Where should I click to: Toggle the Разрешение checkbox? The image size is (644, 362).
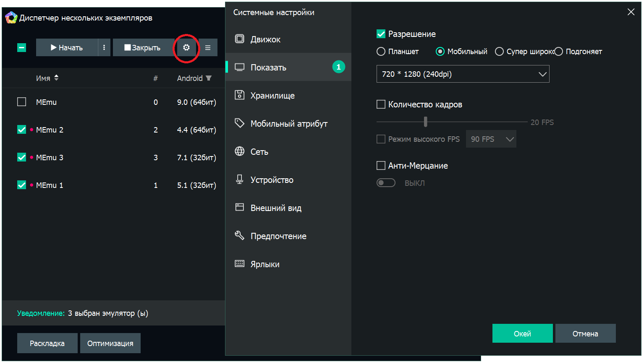pyautogui.click(x=381, y=34)
